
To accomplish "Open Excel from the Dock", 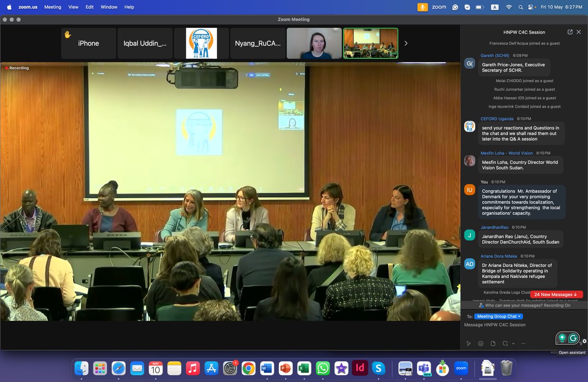I will (304, 368).
